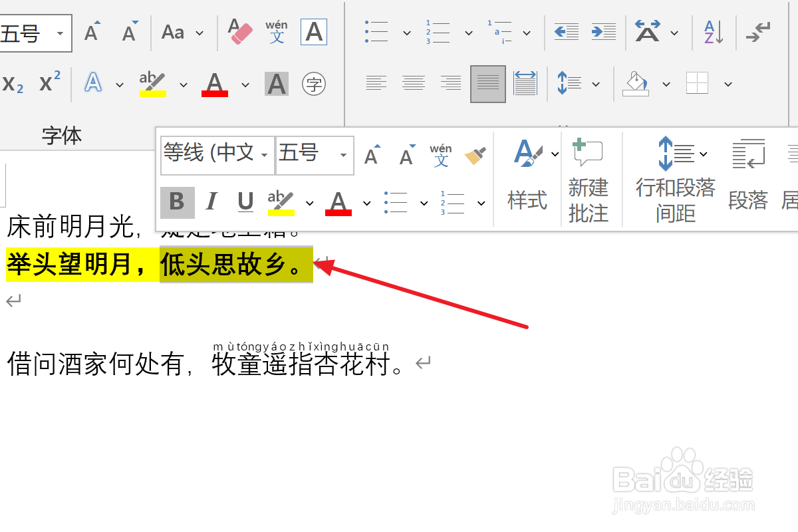Apply subscript formatting
This screenshot has width=798, height=532.
pyautogui.click(x=14, y=84)
